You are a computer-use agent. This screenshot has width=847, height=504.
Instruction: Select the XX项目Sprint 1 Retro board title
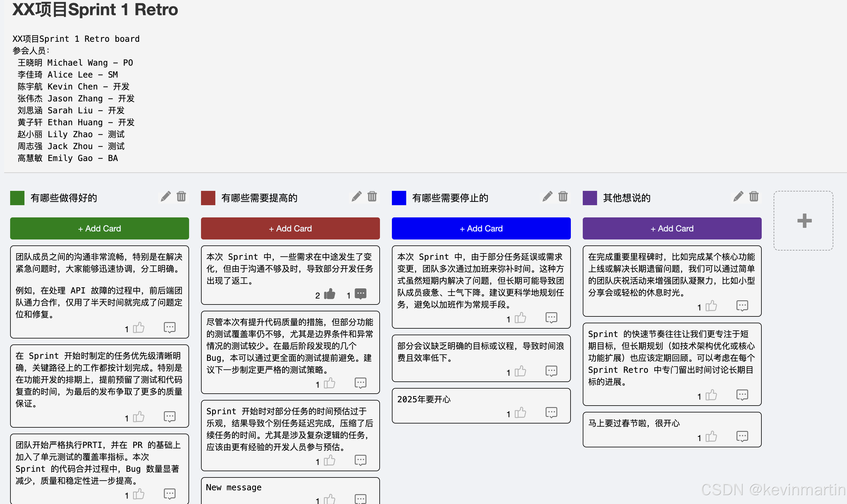(x=95, y=10)
